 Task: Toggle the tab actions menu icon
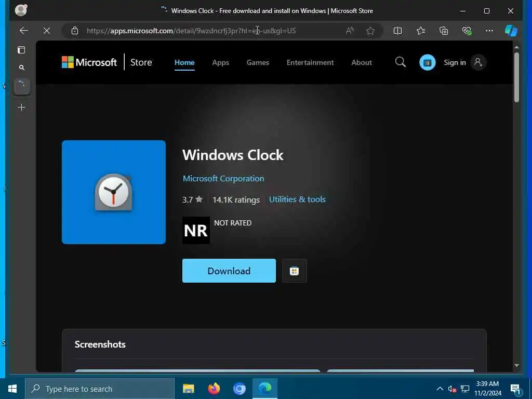click(x=21, y=50)
